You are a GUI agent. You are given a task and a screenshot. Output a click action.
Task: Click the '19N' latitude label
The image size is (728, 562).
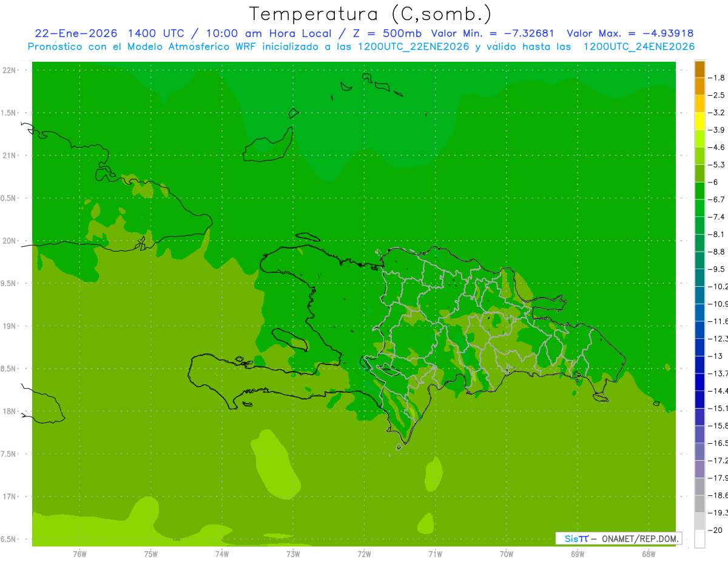(10, 326)
